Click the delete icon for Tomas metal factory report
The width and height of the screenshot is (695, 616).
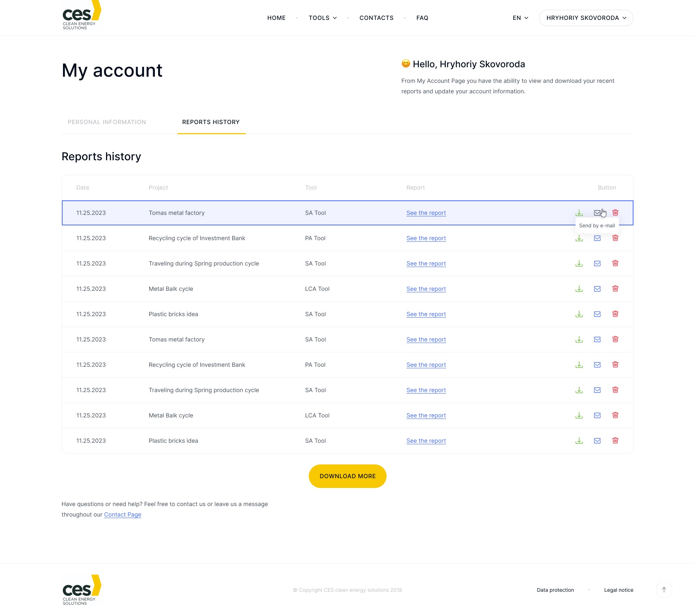click(x=615, y=212)
